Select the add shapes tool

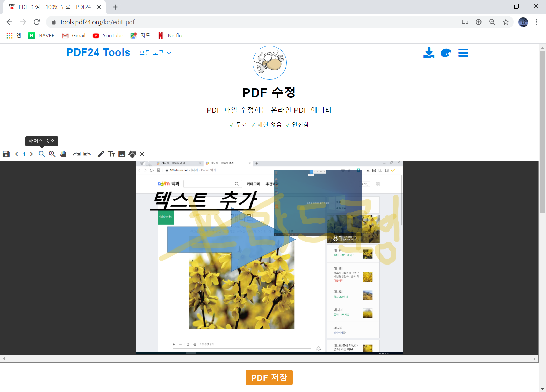(x=132, y=154)
